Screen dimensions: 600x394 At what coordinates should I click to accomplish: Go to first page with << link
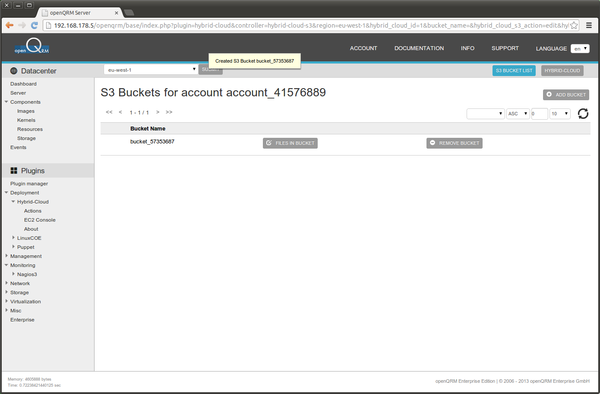pyautogui.click(x=109, y=112)
